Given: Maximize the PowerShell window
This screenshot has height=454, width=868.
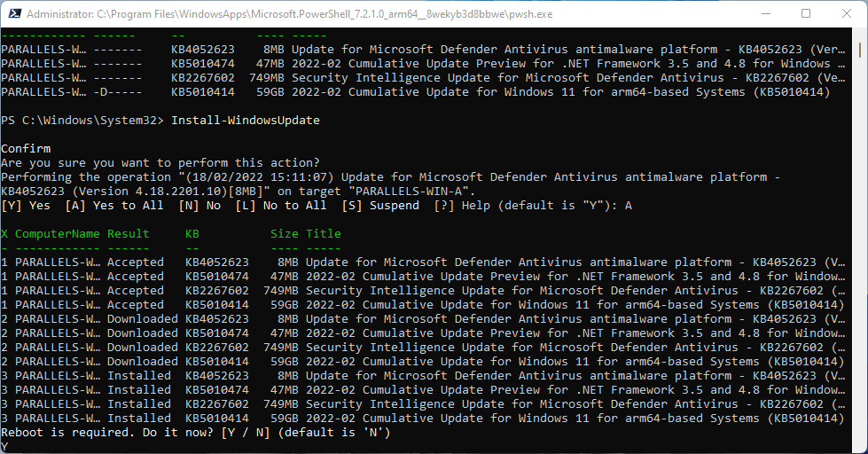Looking at the screenshot, I should point(806,14).
